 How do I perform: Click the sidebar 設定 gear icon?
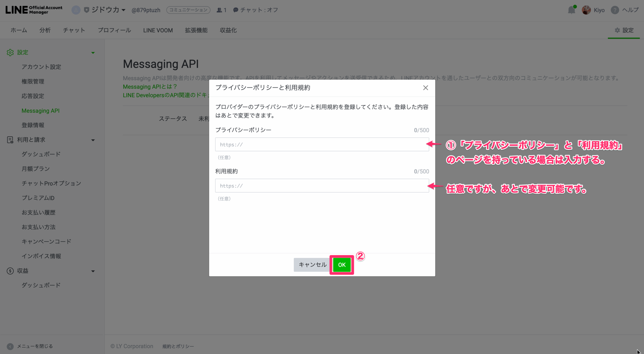[10, 52]
